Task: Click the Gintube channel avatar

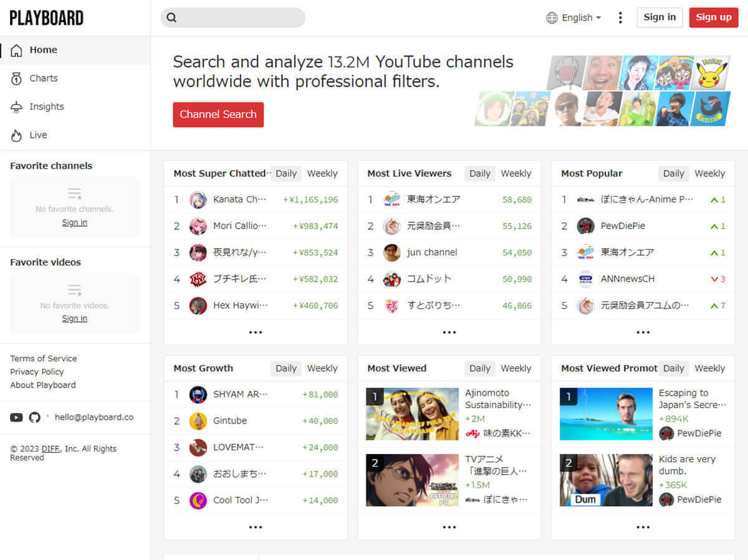Action: pyautogui.click(x=198, y=421)
